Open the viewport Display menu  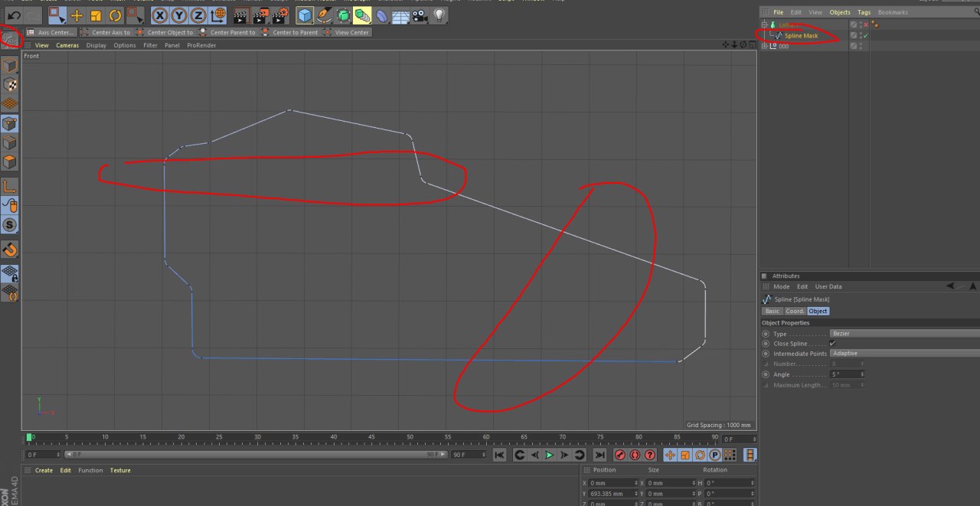(x=96, y=45)
